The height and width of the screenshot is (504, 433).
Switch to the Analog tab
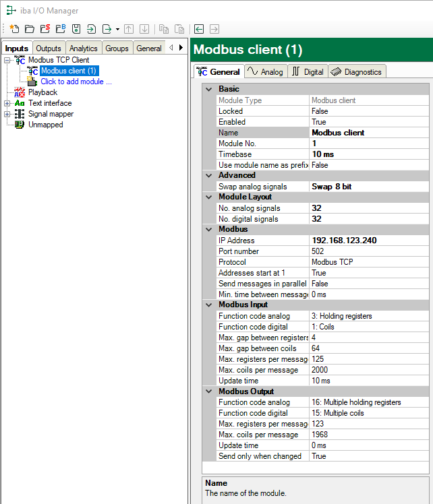[265, 72]
